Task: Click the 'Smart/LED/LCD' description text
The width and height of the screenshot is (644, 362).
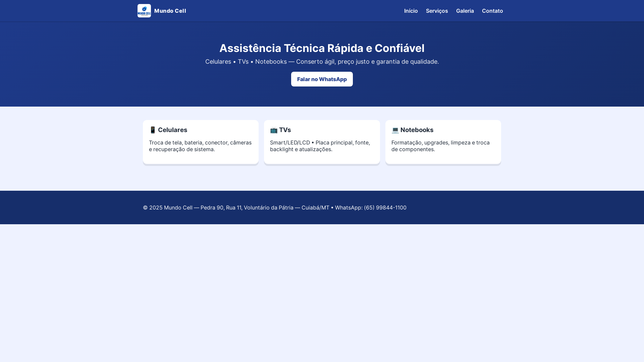Action: [x=320, y=146]
